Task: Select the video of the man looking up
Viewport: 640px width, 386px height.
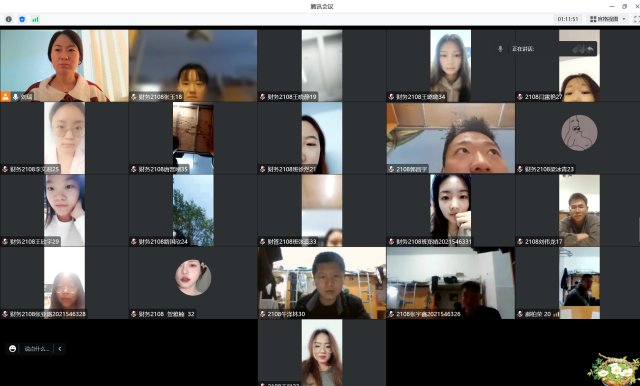Action: pos(451,138)
